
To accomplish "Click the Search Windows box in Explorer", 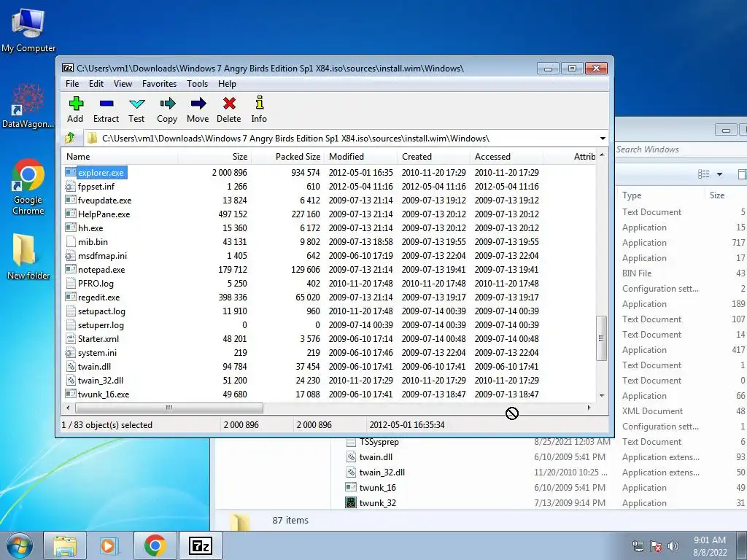I will 681,149.
